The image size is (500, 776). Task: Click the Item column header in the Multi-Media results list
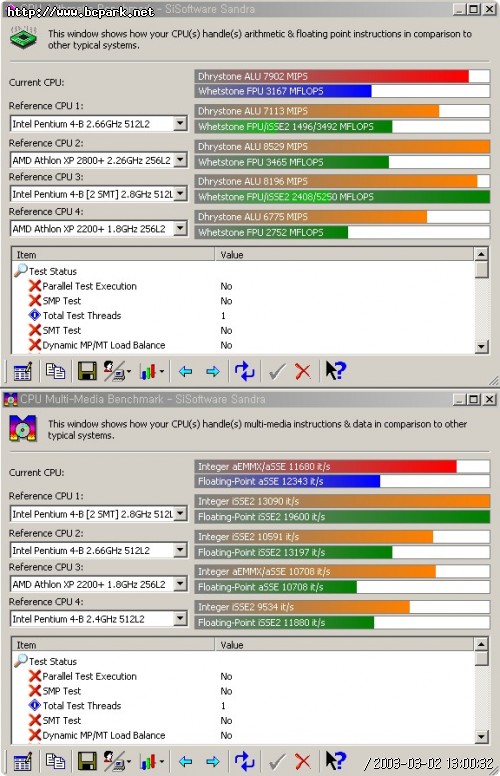tap(113, 644)
